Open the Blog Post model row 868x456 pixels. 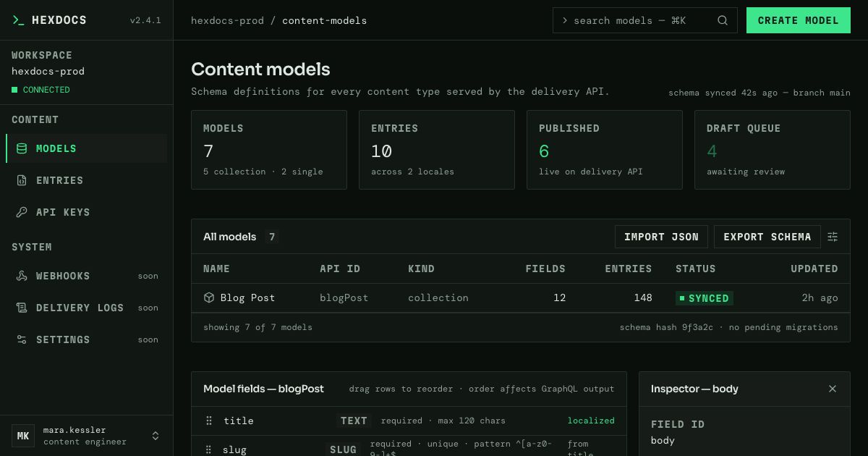(521, 297)
